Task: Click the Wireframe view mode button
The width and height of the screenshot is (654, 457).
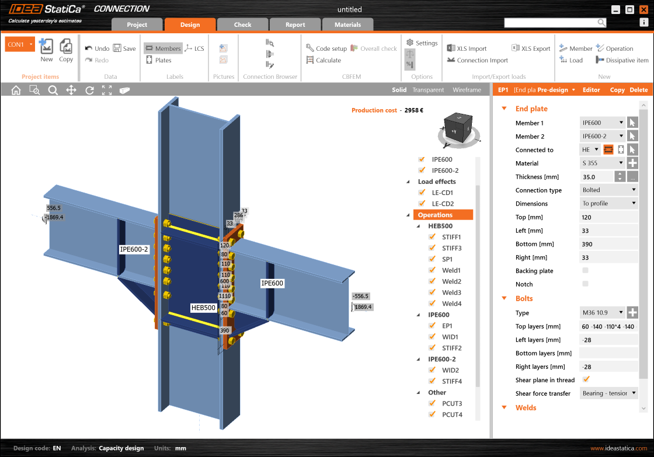Action: coord(467,90)
